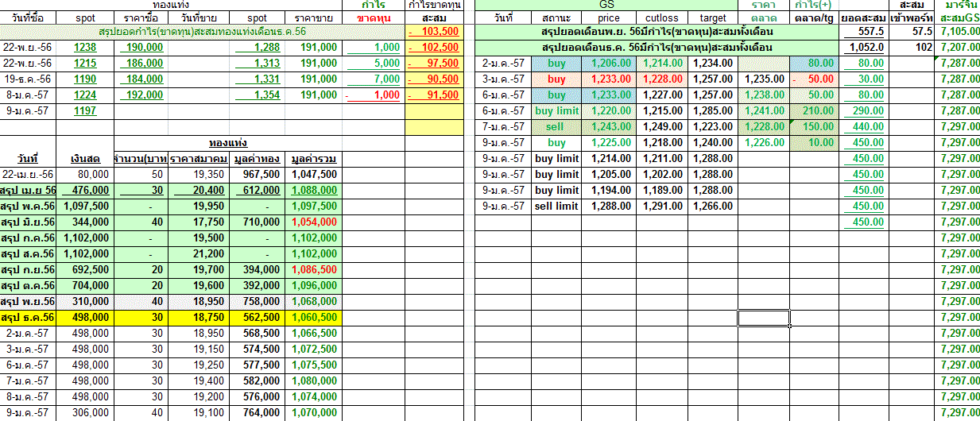Click the 'sell limit' status cell
980x421 pixels.
[x=556, y=206]
